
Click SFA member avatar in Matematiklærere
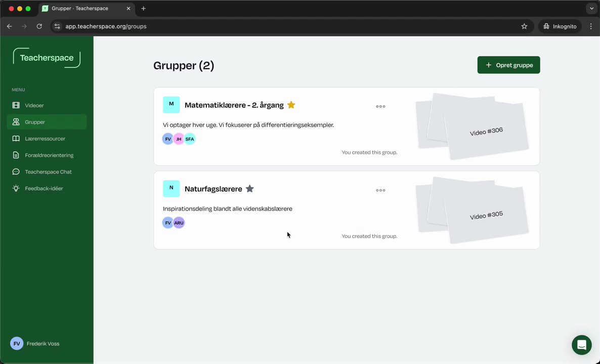click(190, 139)
